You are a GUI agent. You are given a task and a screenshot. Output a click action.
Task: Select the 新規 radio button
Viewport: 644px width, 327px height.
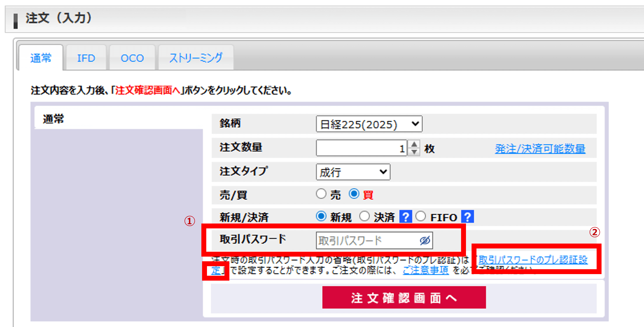(x=322, y=216)
